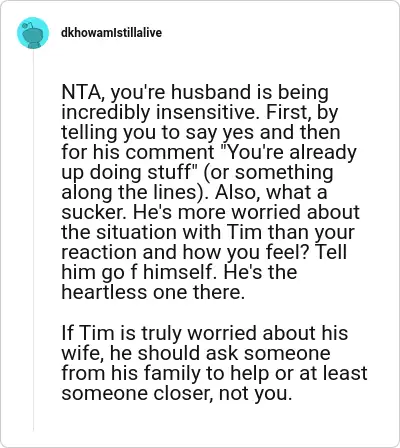Image resolution: width=400 pixels, height=448 pixels.
Task: Click the line 'wife, he should ask someone'
Action: click(x=196, y=353)
